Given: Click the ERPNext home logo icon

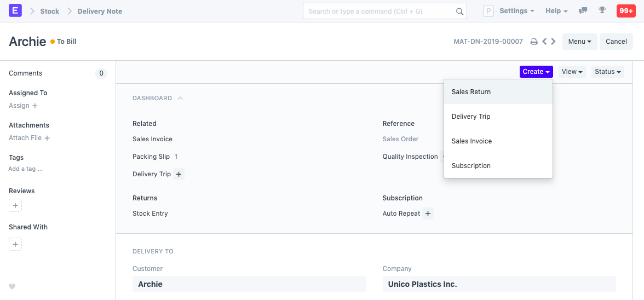Looking at the screenshot, I should [x=15, y=10].
